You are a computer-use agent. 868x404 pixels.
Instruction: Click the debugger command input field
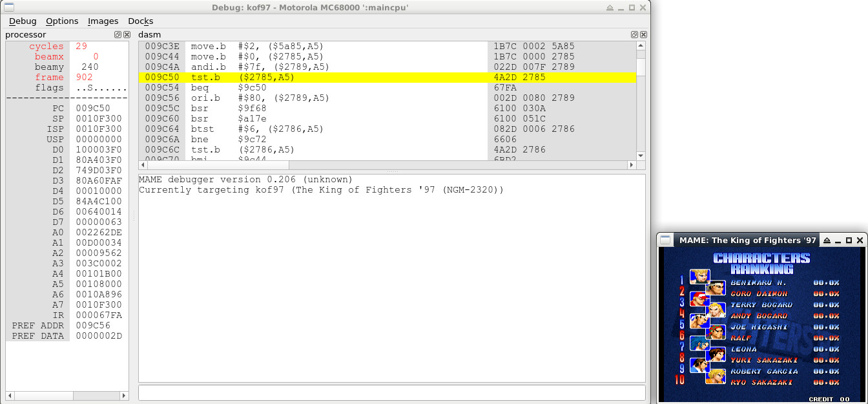(392, 392)
